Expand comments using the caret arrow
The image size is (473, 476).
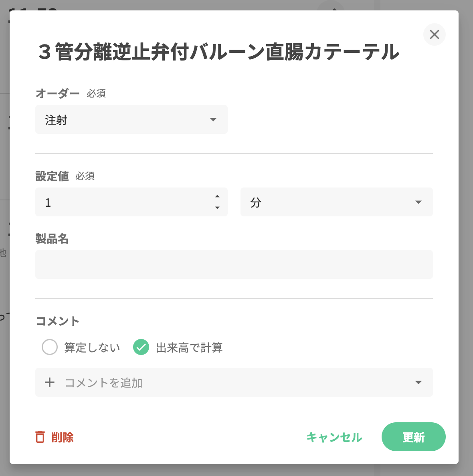[x=418, y=382]
